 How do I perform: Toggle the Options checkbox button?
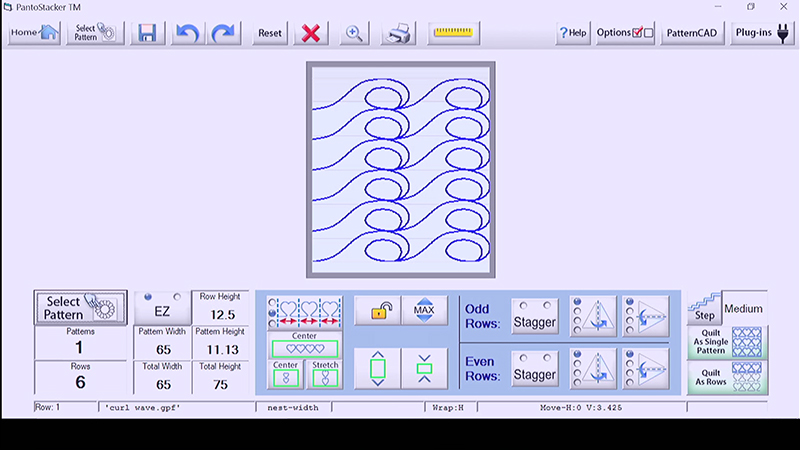tap(625, 32)
